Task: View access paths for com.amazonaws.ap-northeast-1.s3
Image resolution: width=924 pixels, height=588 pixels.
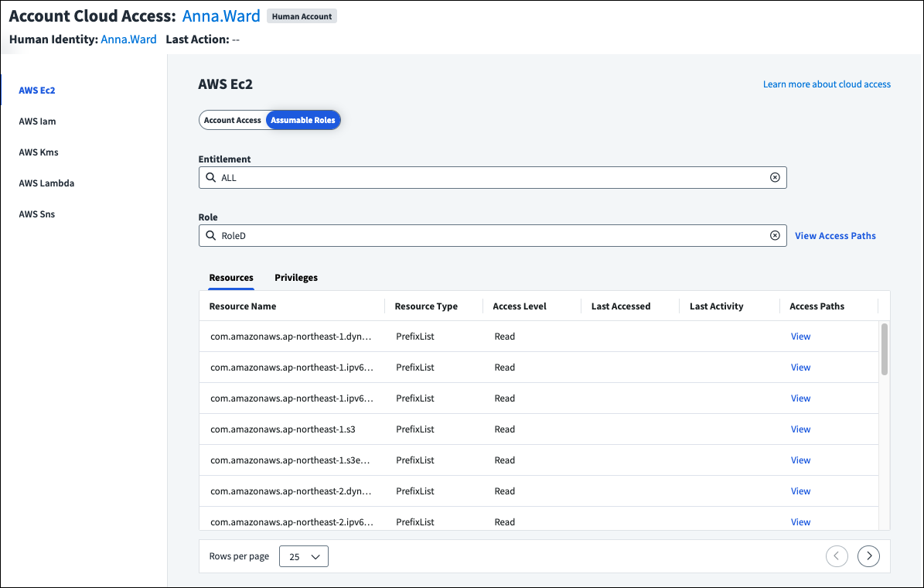Action: coord(800,429)
